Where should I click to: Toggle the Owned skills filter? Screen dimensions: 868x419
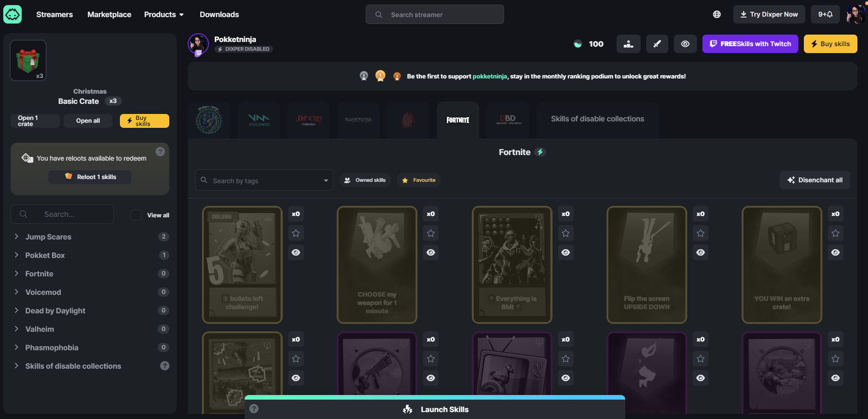click(x=365, y=180)
